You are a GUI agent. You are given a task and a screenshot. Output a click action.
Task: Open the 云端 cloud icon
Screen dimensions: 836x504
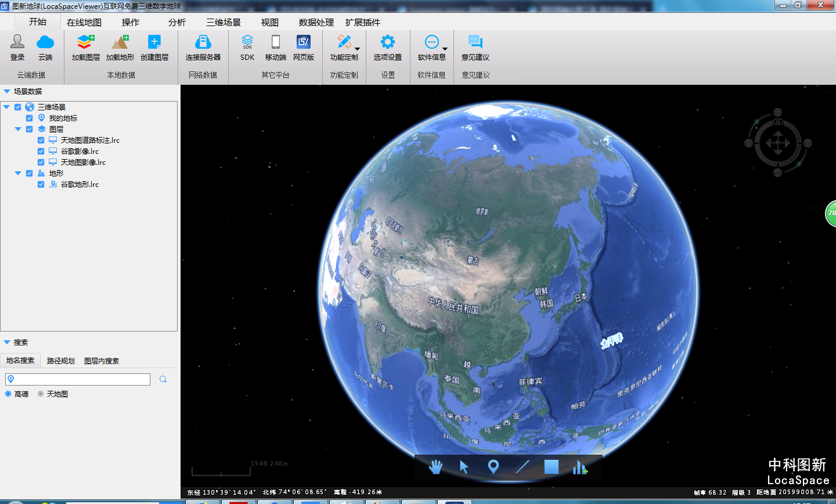tap(45, 42)
